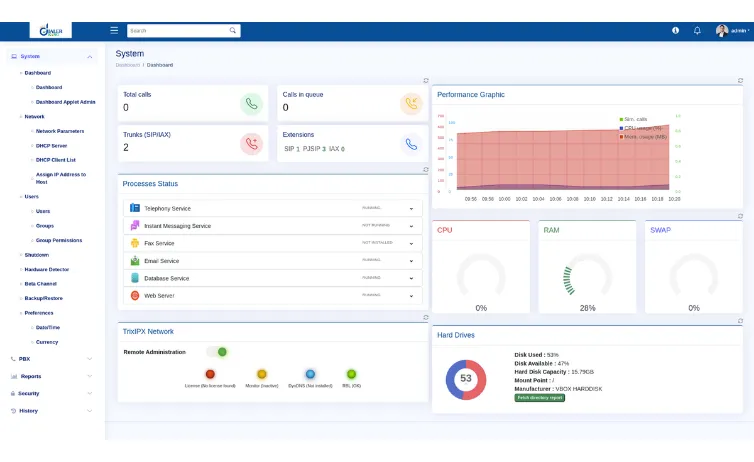Click the green RBL status indicator
Screen dimensions: 754x462
pyautogui.click(x=352, y=374)
